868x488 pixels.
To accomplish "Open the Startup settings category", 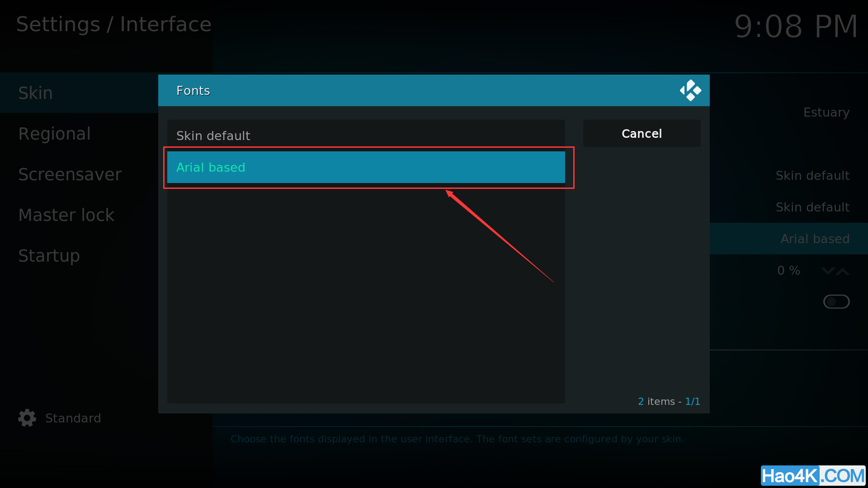I will pos(79,255).
